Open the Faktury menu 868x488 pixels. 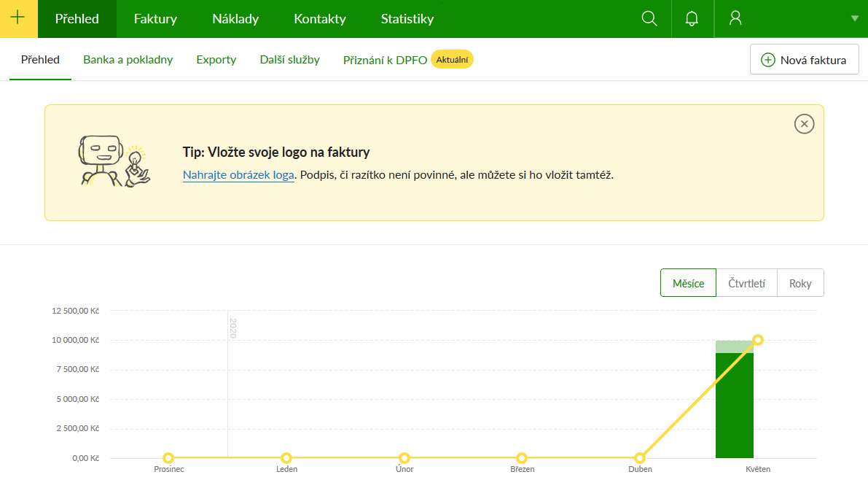tap(155, 19)
